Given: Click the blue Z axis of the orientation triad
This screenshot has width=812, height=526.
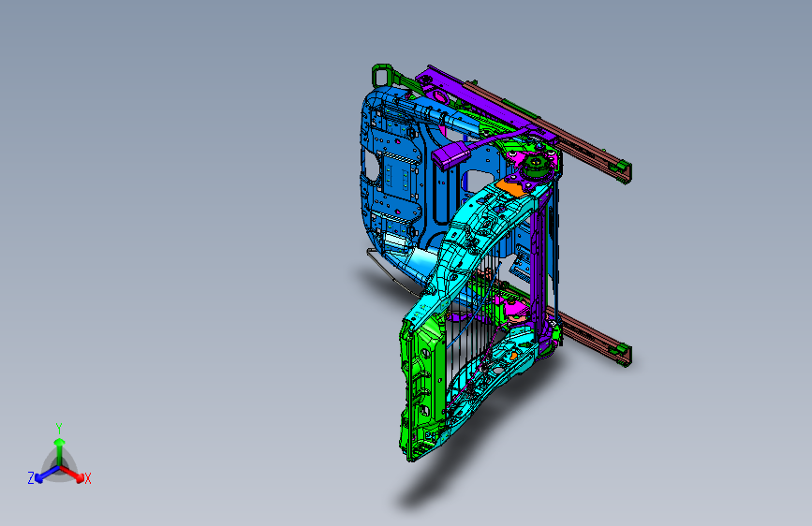Looking at the screenshot, I should (47, 474).
